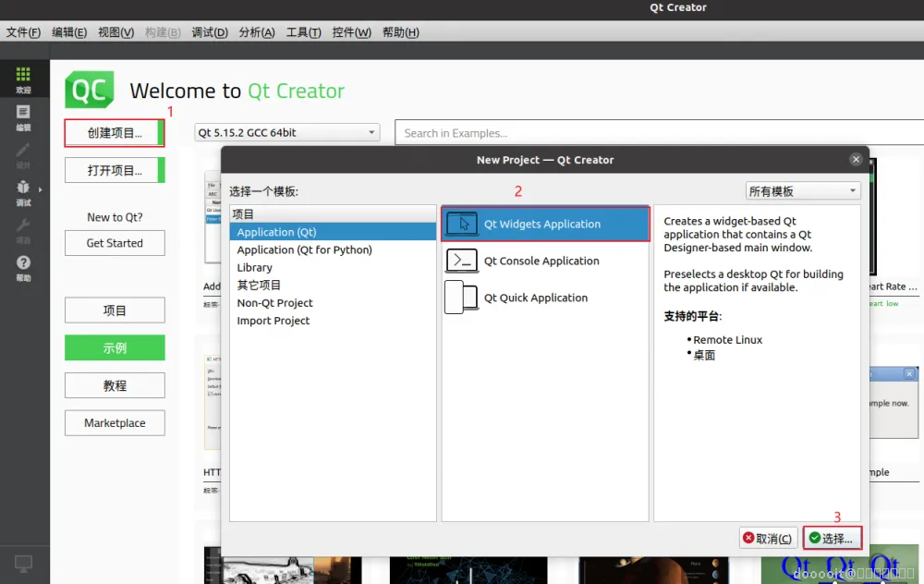Switch to the 教程 welcome tab
This screenshot has width=924, height=584.
(115, 385)
